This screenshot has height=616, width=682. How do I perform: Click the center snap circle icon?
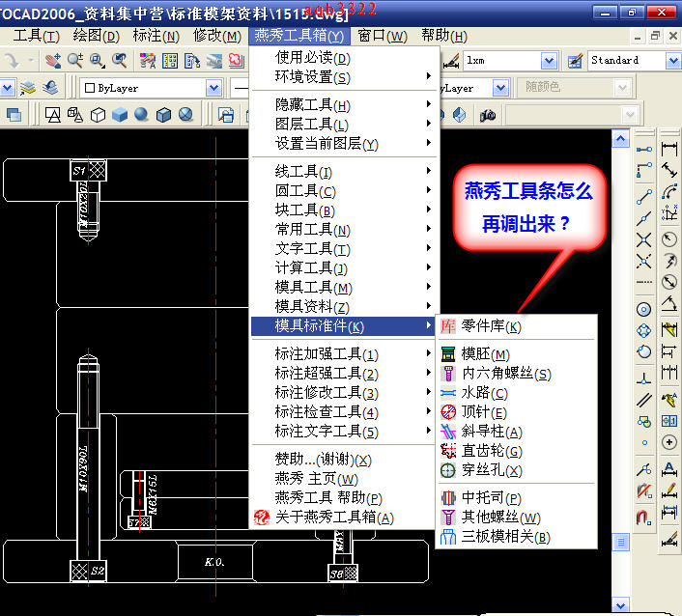click(644, 310)
